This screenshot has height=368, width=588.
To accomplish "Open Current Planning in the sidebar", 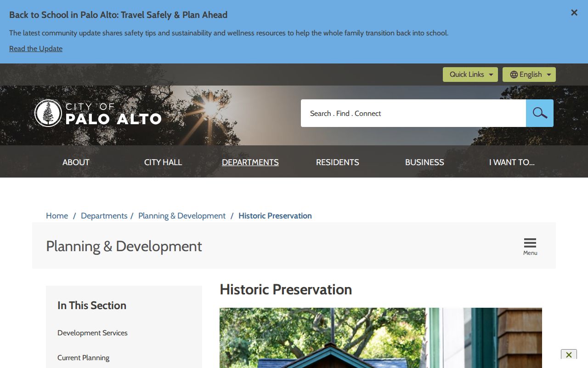I will point(83,358).
